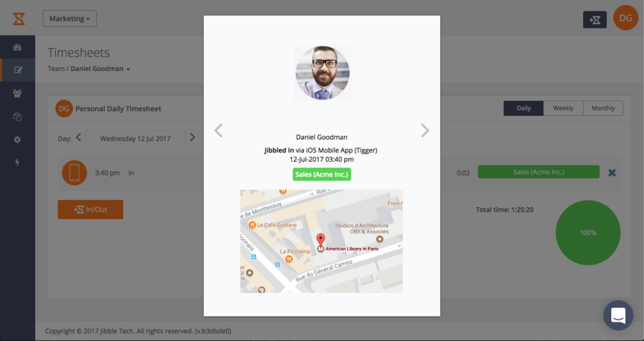Click the quick jibble in button top right
The image size is (644, 341).
594,20
